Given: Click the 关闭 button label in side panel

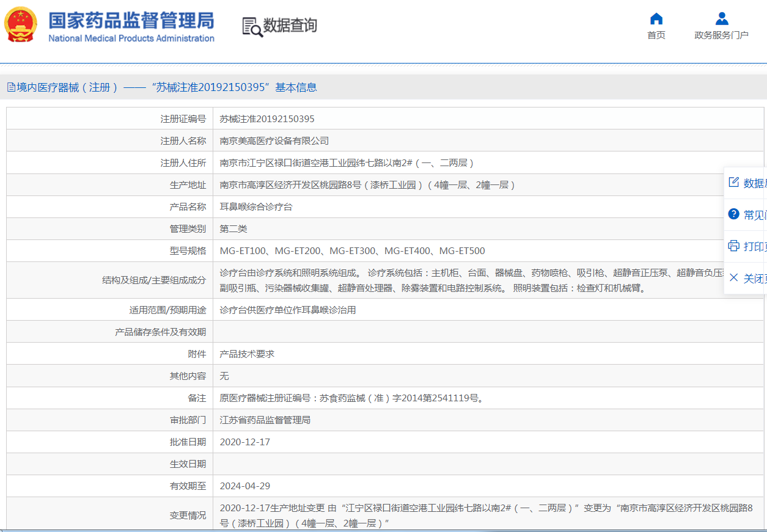Looking at the screenshot, I should pos(755,279).
